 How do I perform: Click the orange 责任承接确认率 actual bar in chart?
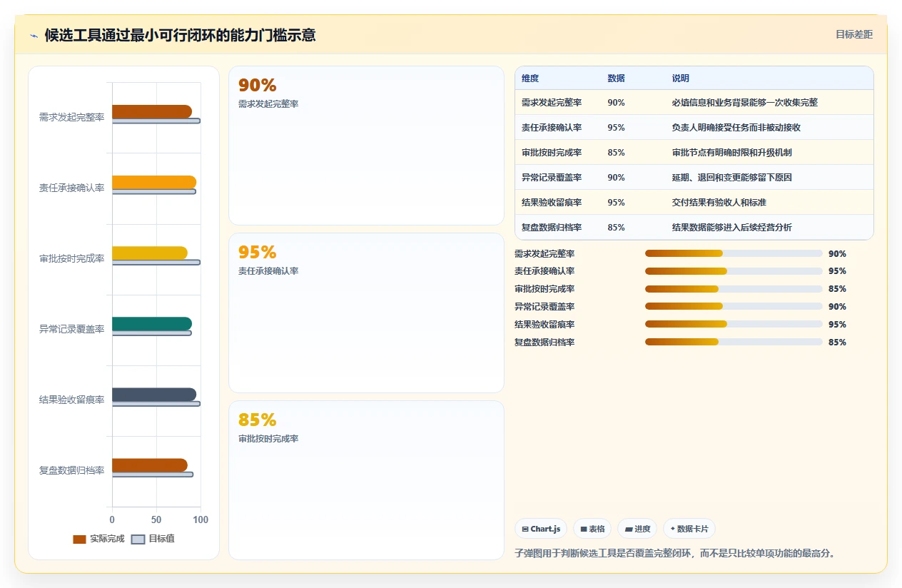pos(154,182)
